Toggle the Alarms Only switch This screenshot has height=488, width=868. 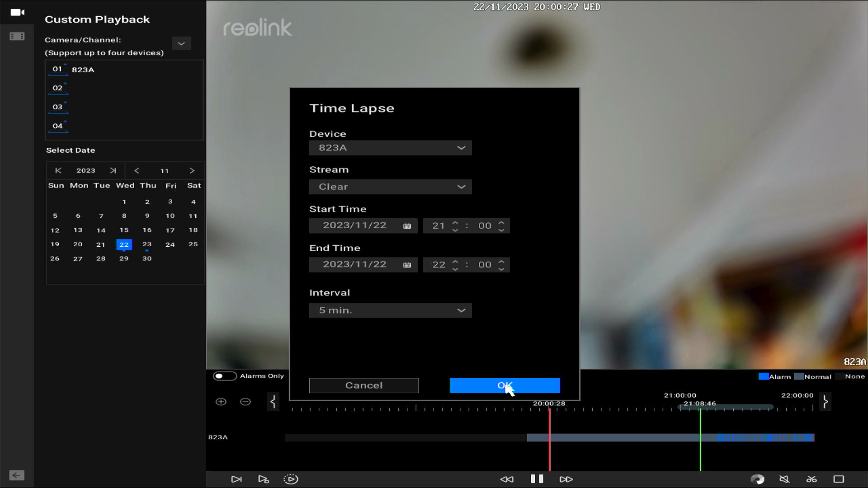[x=224, y=375]
